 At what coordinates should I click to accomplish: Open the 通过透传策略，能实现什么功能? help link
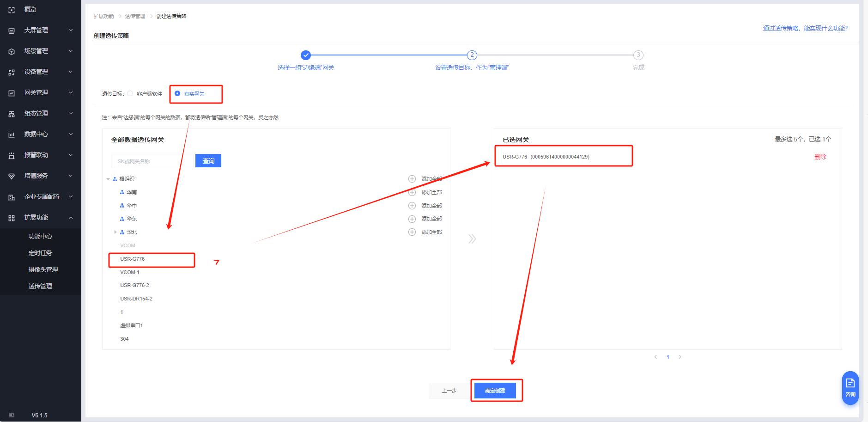(x=805, y=28)
